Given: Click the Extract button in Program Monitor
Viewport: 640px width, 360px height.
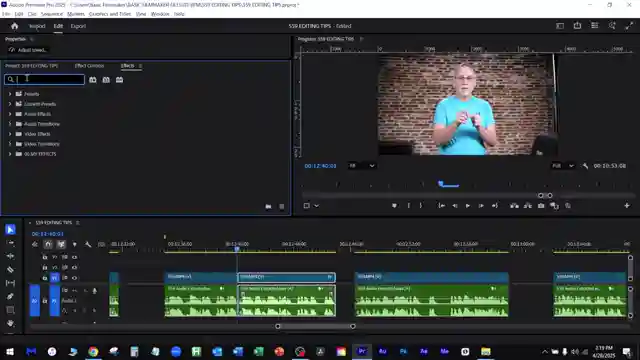Looking at the screenshot, I should pos(528,206).
